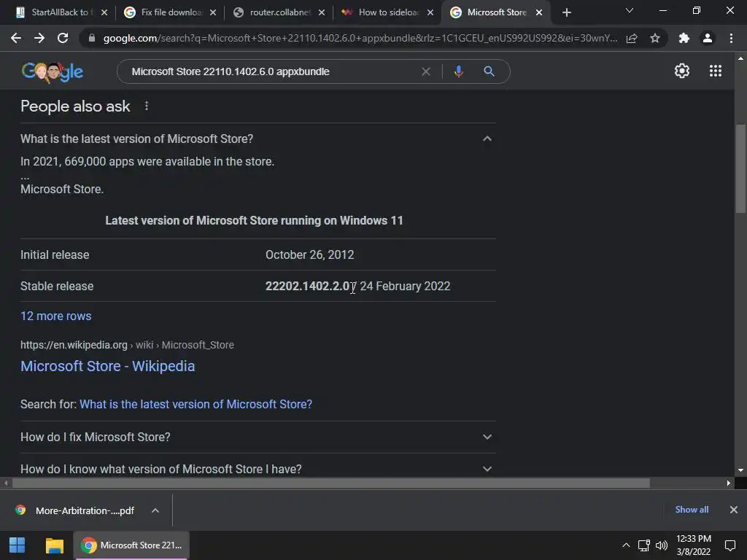Image resolution: width=747 pixels, height=560 pixels.
Task: View site information via the lock icon
Action: (x=92, y=38)
